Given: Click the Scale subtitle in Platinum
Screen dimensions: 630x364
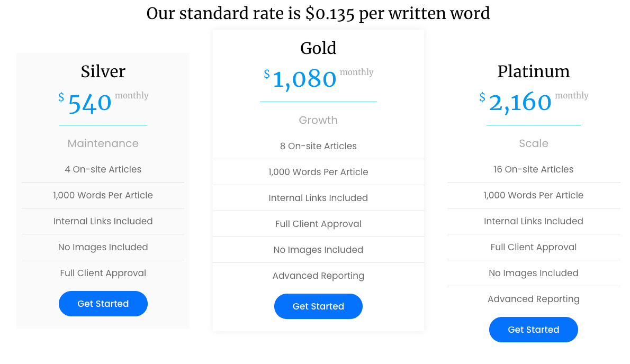Looking at the screenshot, I should coord(534,143).
